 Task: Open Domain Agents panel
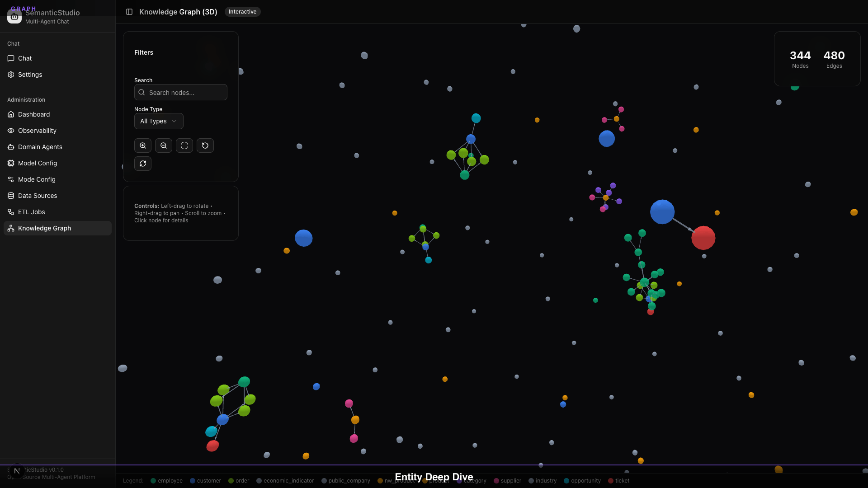40,147
